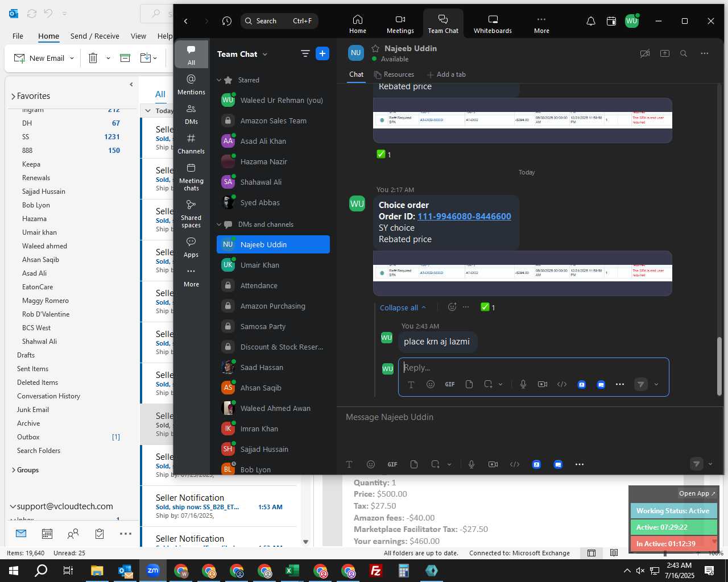Image resolution: width=728 pixels, height=582 pixels.
Task: Click Outlook Delete trash icon
Action: click(x=93, y=58)
